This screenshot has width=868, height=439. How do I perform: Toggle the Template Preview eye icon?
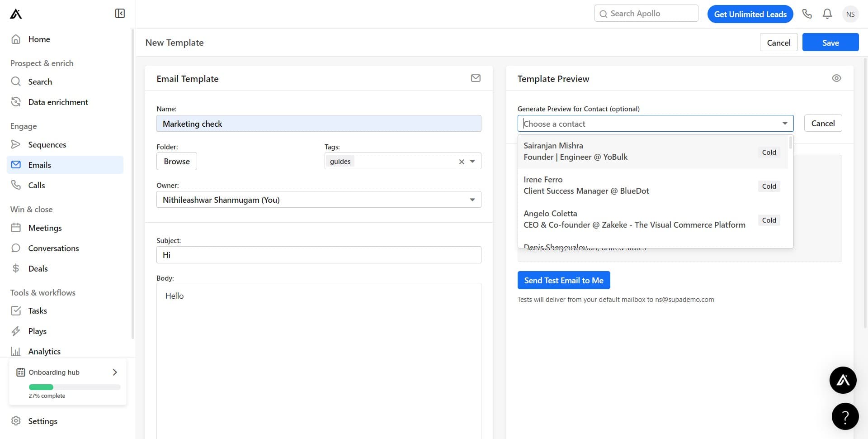tap(836, 78)
